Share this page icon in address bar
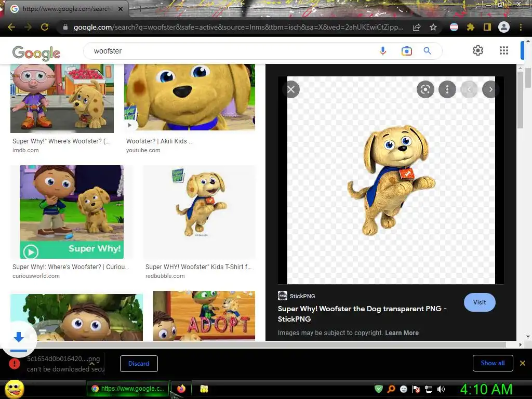The image size is (532, 399). pyautogui.click(x=417, y=27)
